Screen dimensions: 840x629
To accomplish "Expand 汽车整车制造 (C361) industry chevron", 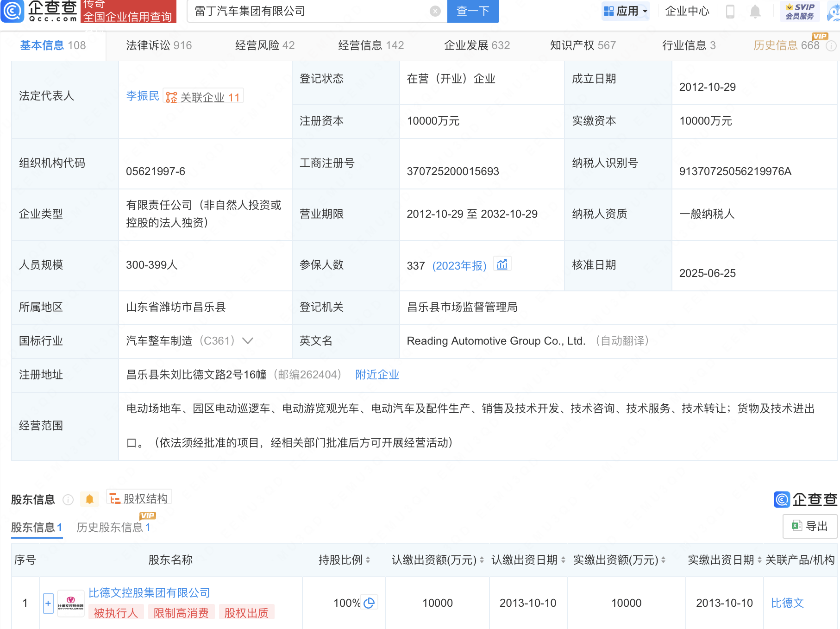I will pyautogui.click(x=248, y=340).
